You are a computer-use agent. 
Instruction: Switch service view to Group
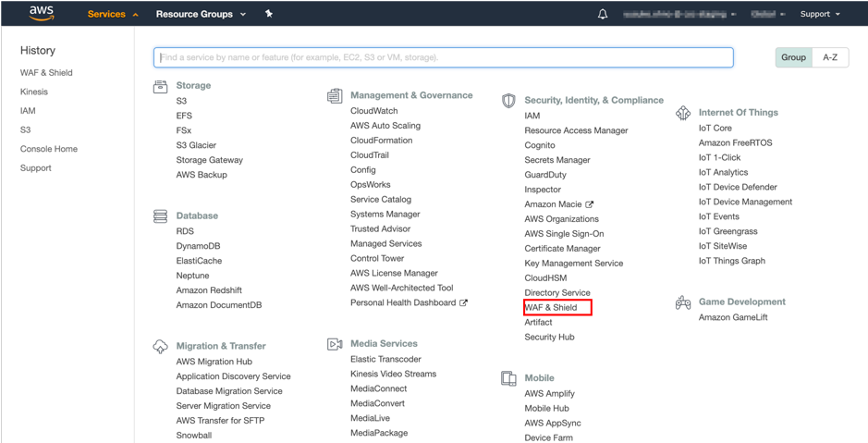[793, 57]
